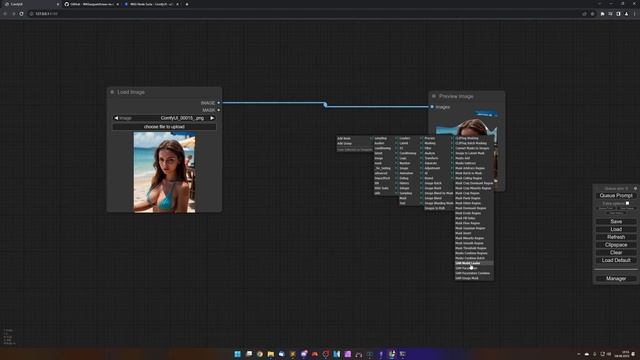640x360 pixels.
Task: Select Convert Masks to Images item
Action: pos(474,148)
